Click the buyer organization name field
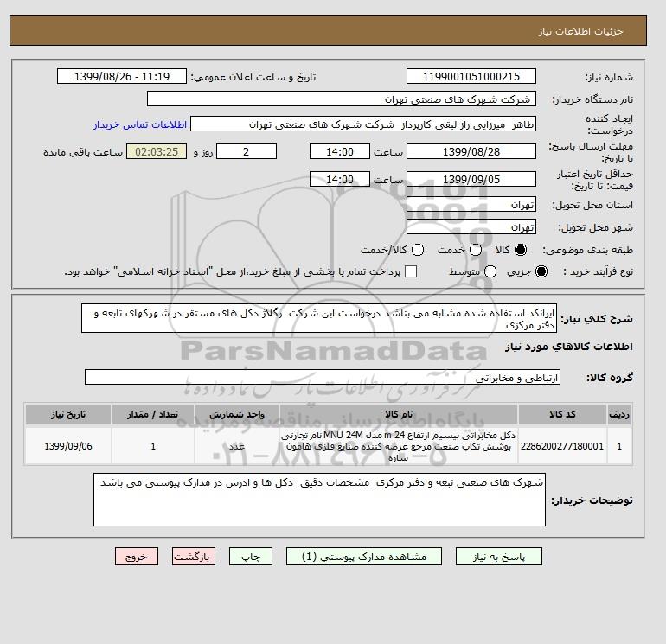The image size is (666, 644). [x=342, y=99]
